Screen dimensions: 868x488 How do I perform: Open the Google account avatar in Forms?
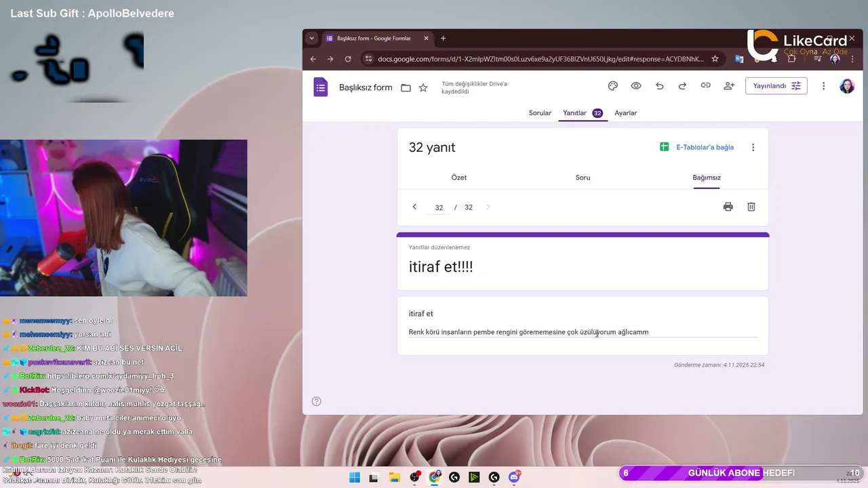847,86
